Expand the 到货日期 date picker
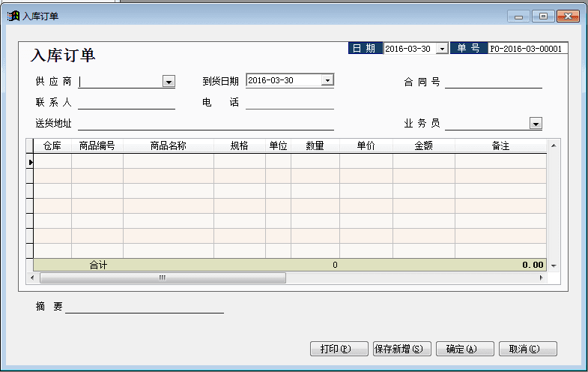588x372 pixels. coord(327,80)
